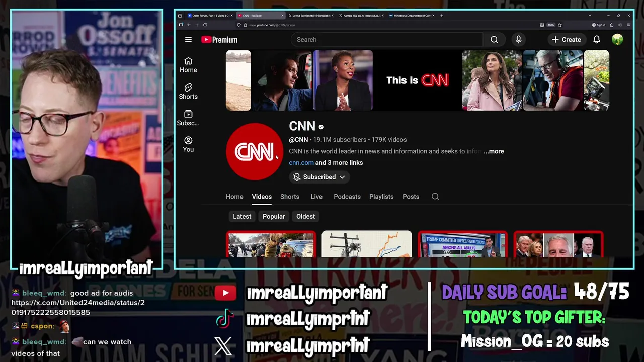Viewport: 644px width, 362px height.
Task: Search within the CNN channel using magnifier icon
Action: [x=435, y=197]
